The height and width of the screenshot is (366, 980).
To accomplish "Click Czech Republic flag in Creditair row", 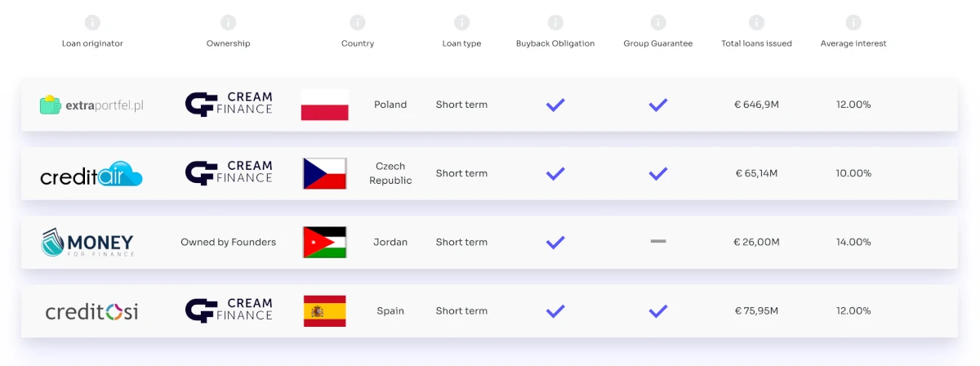I will point(325,173).
